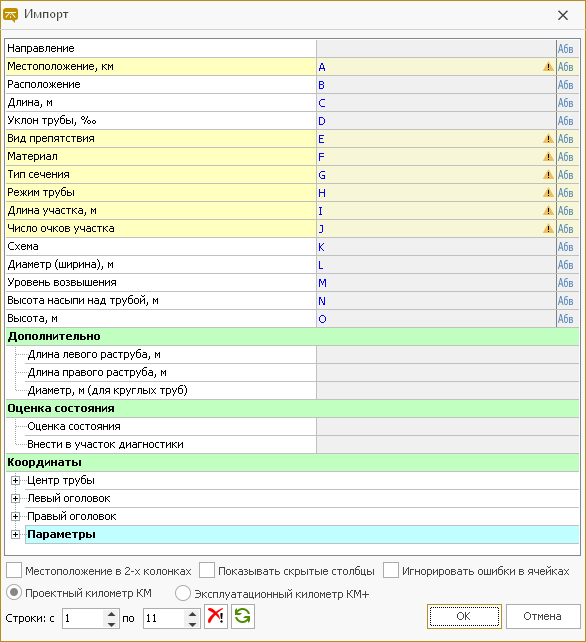Expand the Параметры section

(x=16, y=534)
